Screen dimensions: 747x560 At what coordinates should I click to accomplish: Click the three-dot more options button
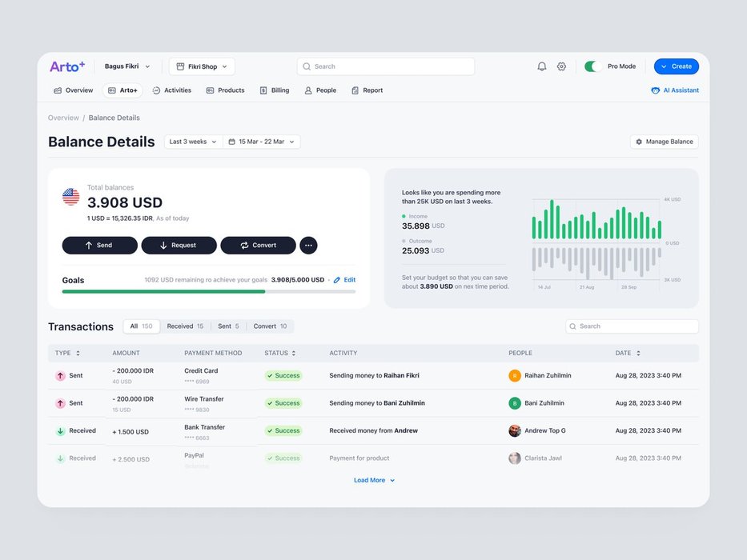click(308, 246)
